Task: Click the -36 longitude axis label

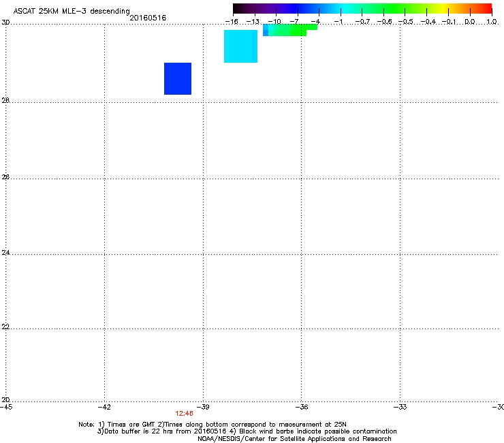Action: (x=302, y=407)
